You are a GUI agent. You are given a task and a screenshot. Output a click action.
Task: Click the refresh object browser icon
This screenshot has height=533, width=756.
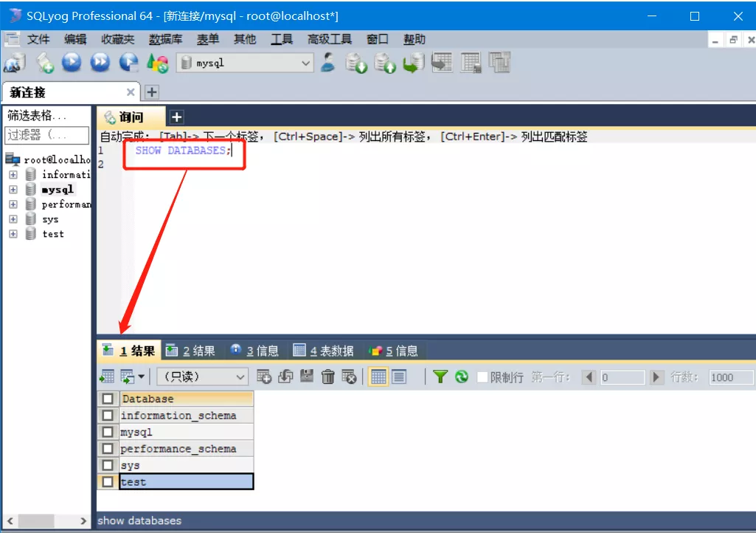point(158,63)
